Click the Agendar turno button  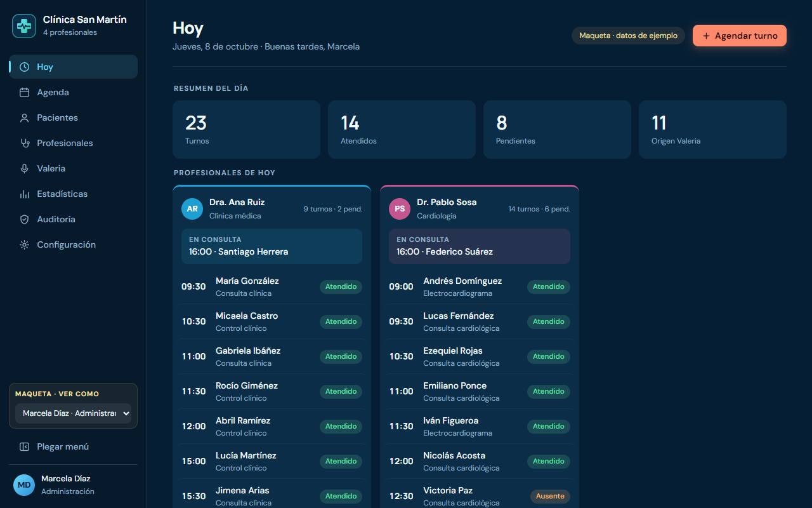click(740, 36)
